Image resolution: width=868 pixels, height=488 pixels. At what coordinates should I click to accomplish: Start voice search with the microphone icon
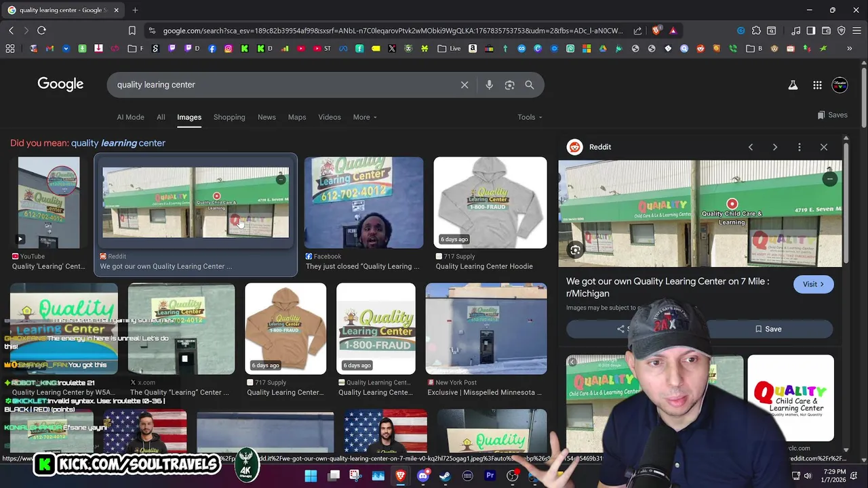click(x=489, y=85)
